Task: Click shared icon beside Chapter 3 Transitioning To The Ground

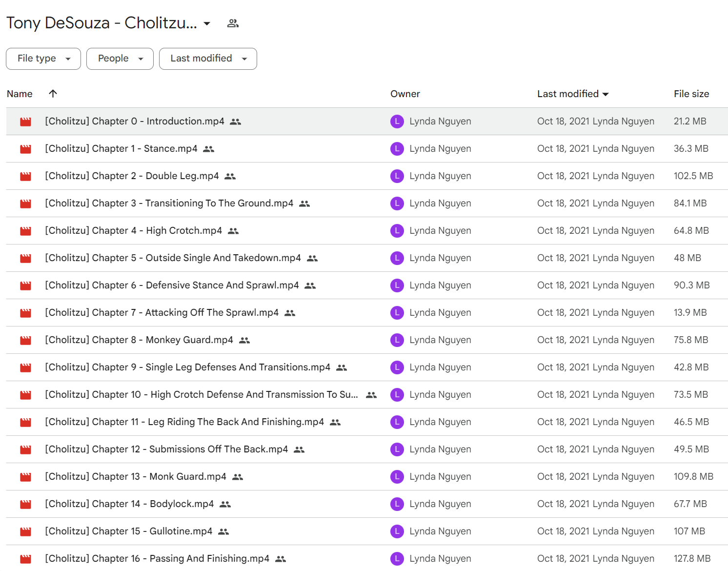Action: (304, 204)
